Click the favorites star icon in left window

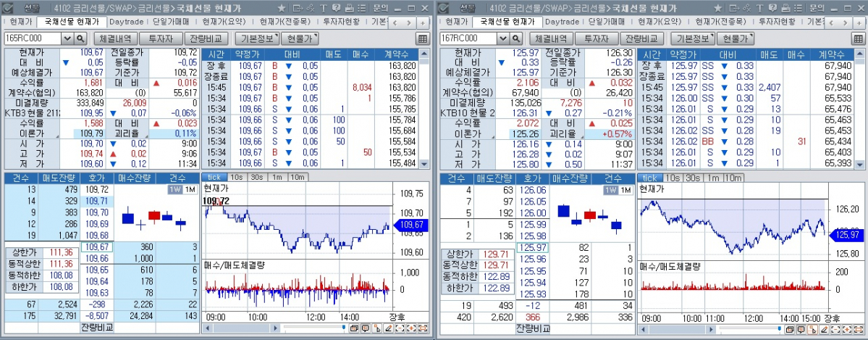coord(281,8)
